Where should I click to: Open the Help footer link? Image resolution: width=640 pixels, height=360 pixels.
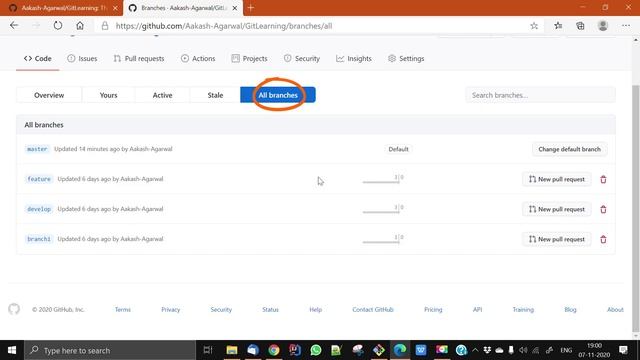tap(316, 309)
